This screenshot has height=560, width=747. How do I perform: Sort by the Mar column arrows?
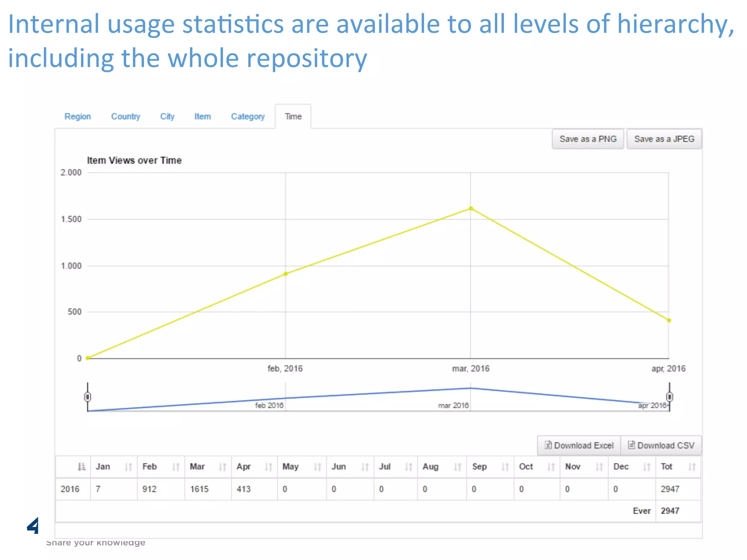222,467
